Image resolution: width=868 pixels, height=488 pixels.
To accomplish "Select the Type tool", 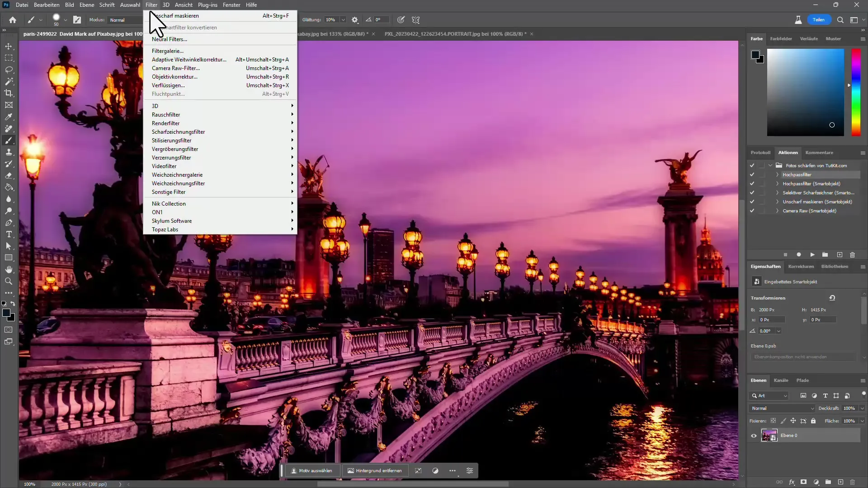I will tap(9, 234).
